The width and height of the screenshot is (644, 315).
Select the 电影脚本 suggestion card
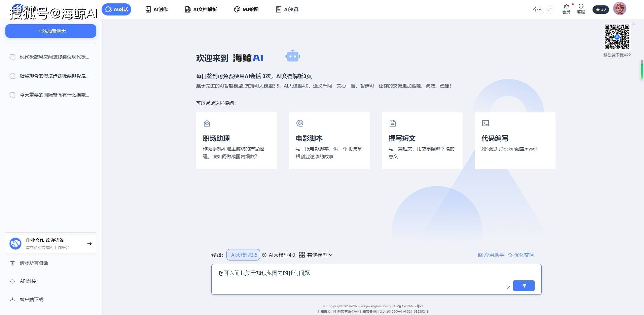(329, 141)
